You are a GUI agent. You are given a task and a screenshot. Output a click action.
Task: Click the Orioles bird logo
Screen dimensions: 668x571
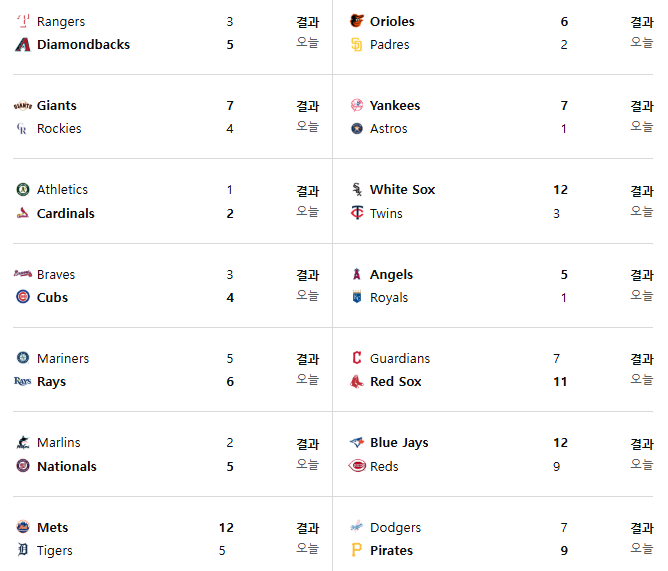[x=357, y=21]
